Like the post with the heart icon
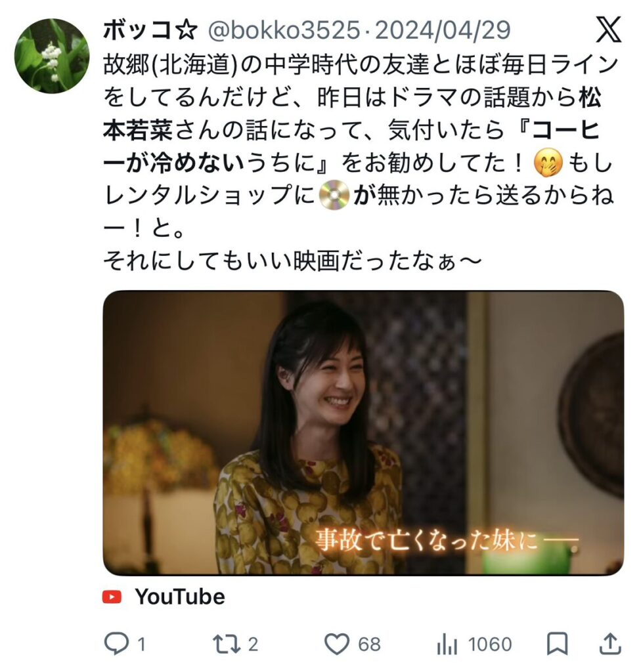The height and width of the screenshot is (672, 639). tap(337, 644)
